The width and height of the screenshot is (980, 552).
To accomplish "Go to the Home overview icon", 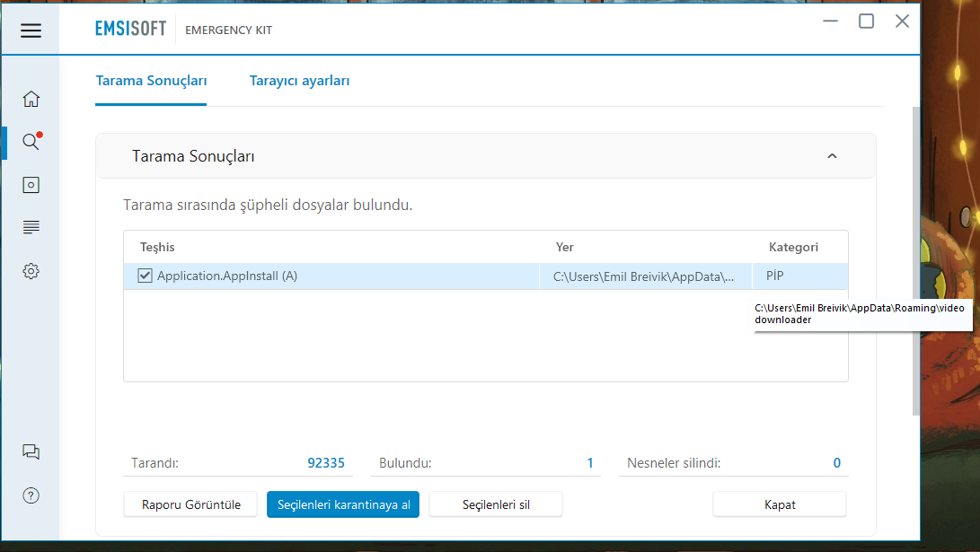I will (x=31, y=99).
